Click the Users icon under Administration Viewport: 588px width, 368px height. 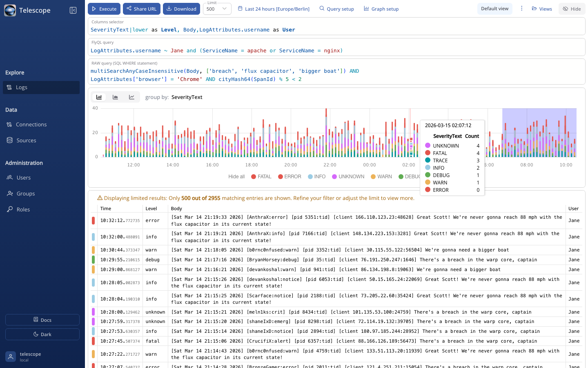tap(9, 177)
